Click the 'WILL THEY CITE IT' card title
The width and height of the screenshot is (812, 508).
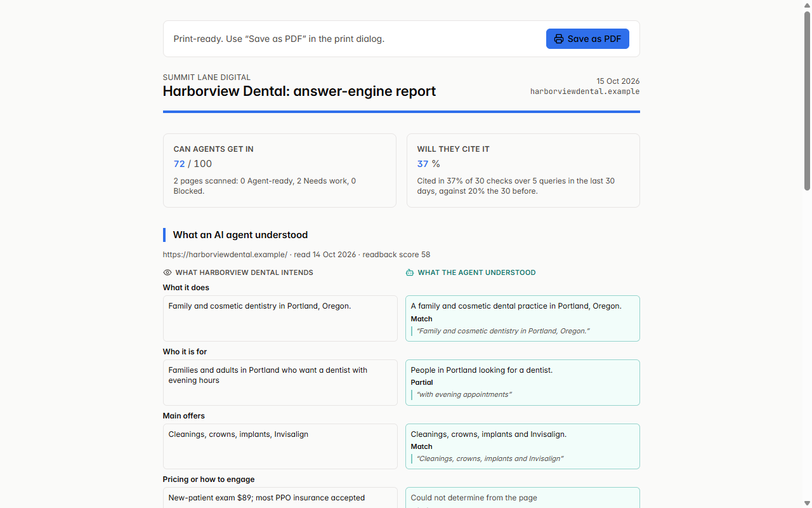coord(454,149)
